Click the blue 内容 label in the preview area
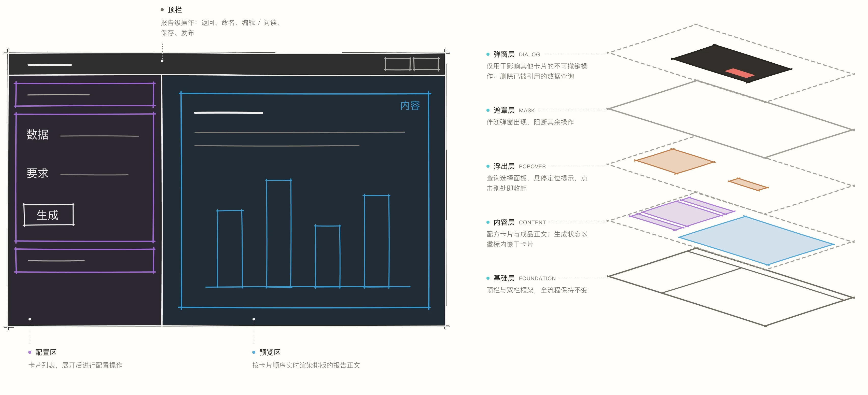 pyautogui.click(x=410, y=105)
